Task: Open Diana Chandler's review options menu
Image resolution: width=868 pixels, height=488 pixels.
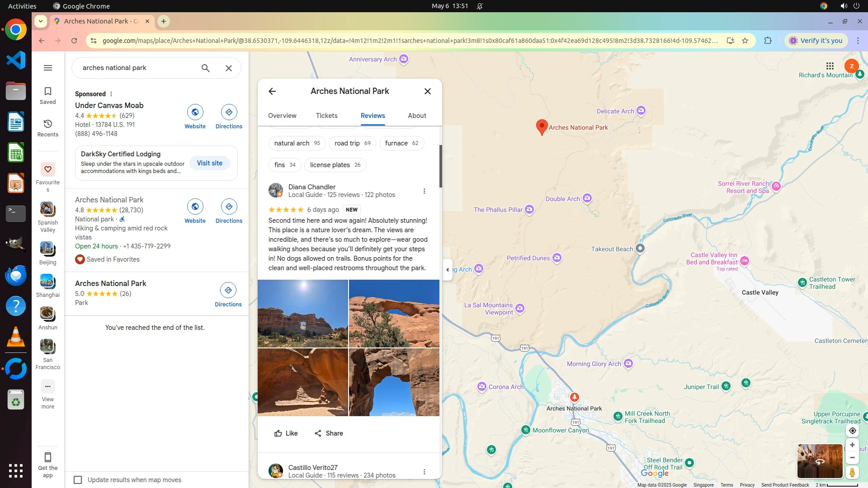Action: tap(424, 191)
